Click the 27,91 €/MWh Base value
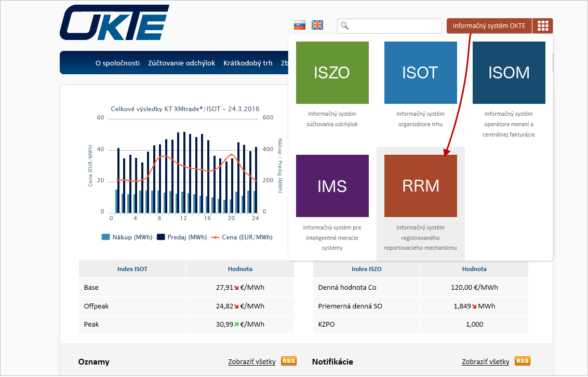This screenshot has height=377, width=588. point(240,288)
